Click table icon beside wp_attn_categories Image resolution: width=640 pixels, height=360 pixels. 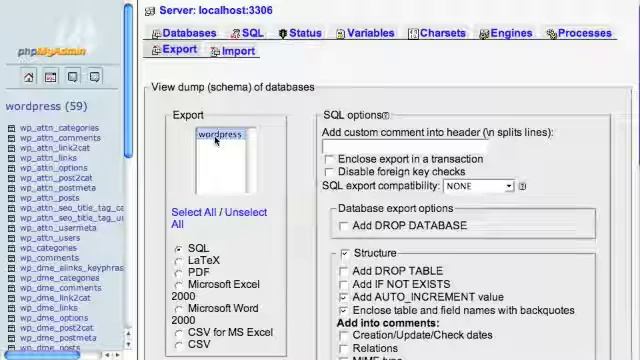[11, 128]
